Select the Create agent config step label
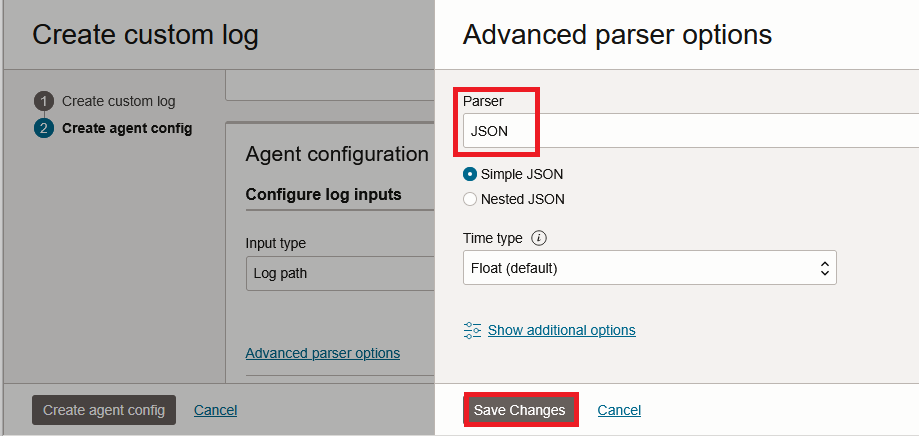The width and height of the screenshot is (919, 436). pyautogui.click(x=127, y=128)
